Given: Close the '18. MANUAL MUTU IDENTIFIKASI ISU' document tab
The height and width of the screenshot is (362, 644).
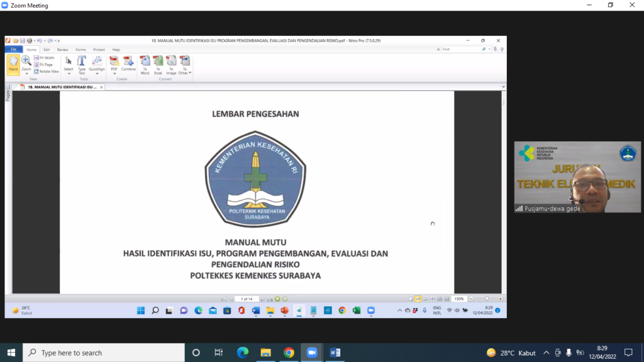Looking at the screenshot, I should coord(101,87).
